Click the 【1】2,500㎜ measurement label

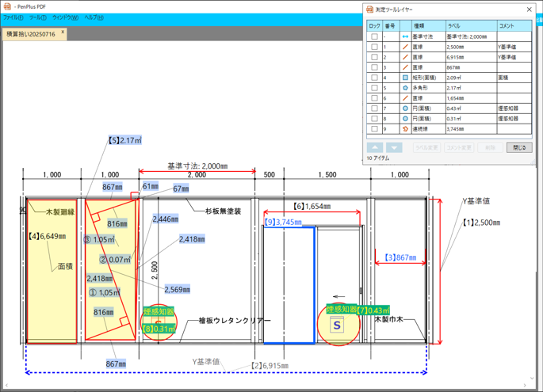[482, 223]
